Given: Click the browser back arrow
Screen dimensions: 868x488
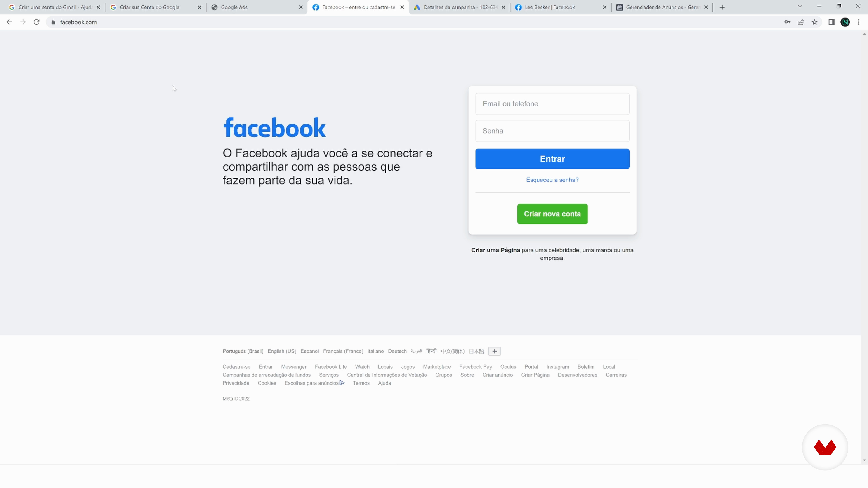Looking at the screenshot, I should coord(9,22).
